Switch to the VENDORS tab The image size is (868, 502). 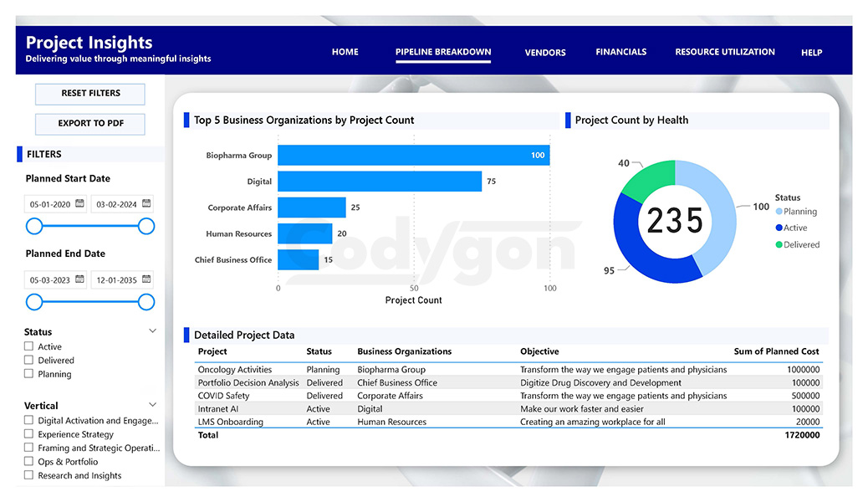[x=544, y=52]
